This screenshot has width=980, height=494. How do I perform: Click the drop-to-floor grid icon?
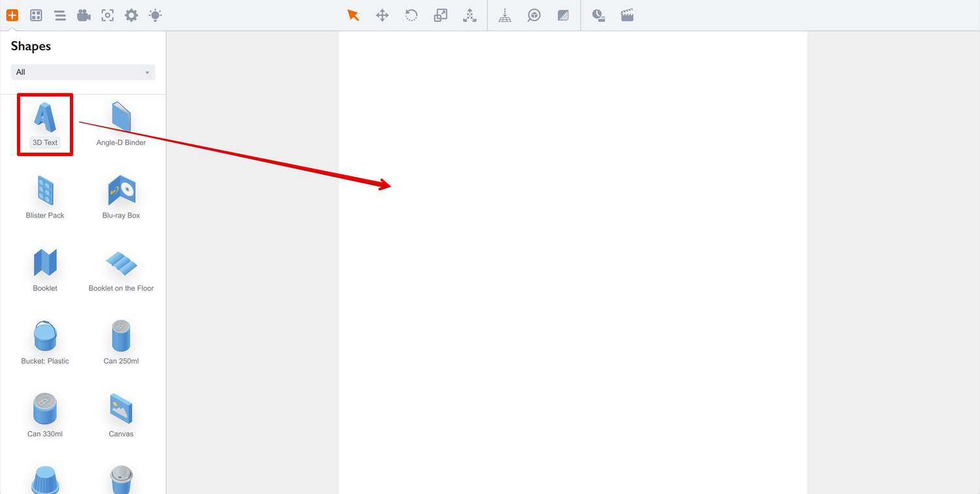pyautogui.click(x=505, y=15)
